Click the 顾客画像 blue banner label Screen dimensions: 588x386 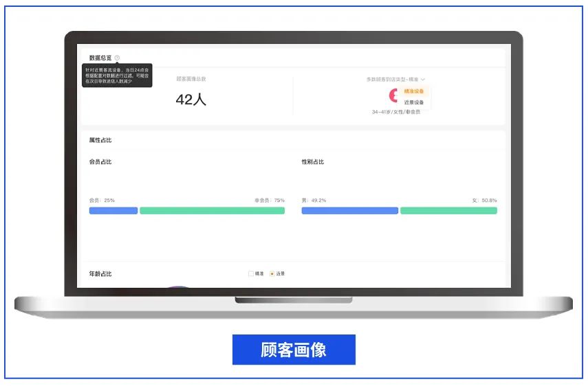[x=294, y=350]
